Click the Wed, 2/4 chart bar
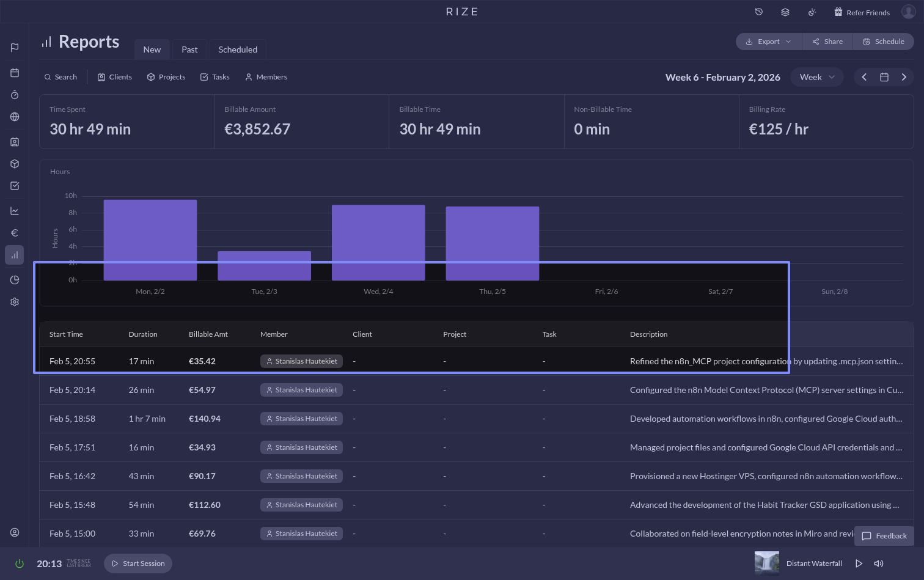Image resolution: width=924 pixels, height=580 pixels. pyautogui.click(x=378, y=242)
